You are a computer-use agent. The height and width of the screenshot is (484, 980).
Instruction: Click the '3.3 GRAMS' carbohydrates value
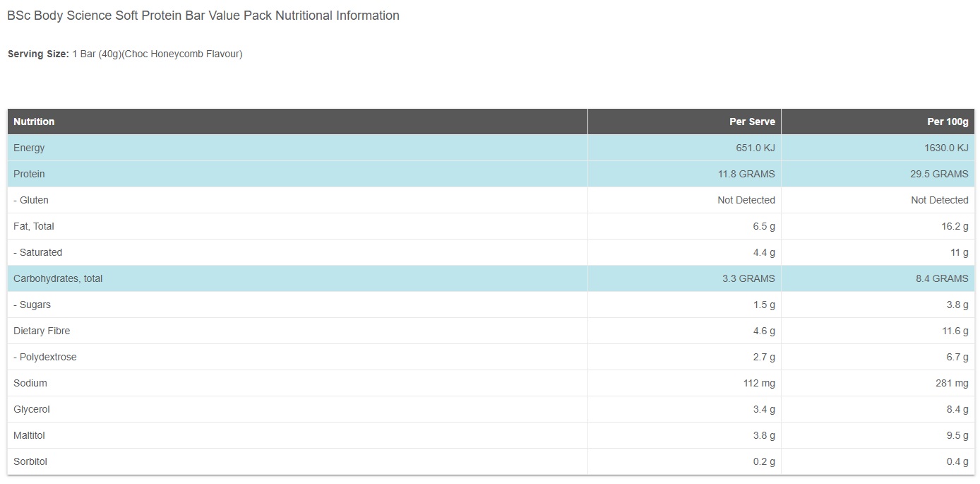coord(749,278)
